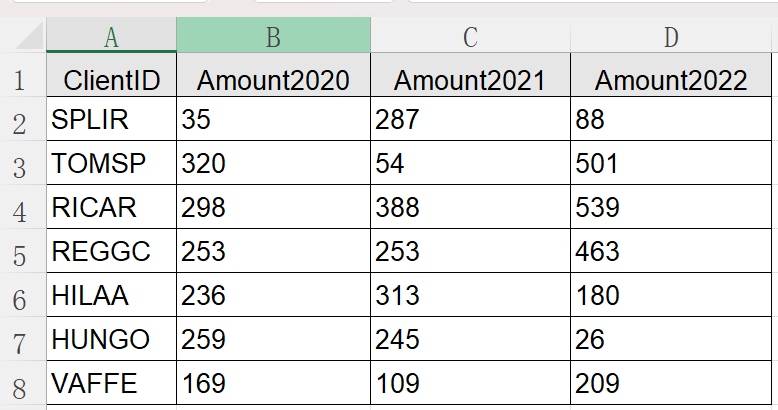Select row 5 header
Viewport: 778px width, 410px height.
pyautogui.click(x=22, y=252)
